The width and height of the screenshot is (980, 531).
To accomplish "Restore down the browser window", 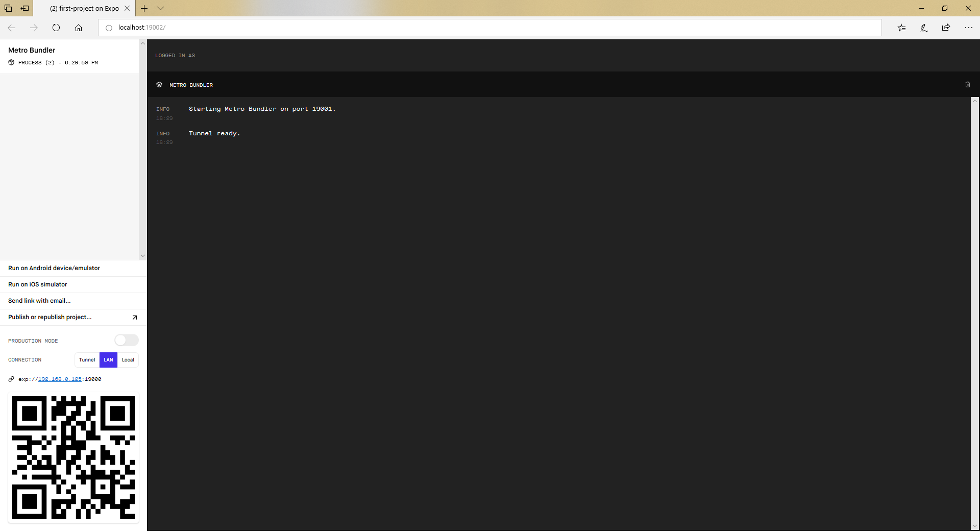I will pyautogui.click(x=945, y=8).
